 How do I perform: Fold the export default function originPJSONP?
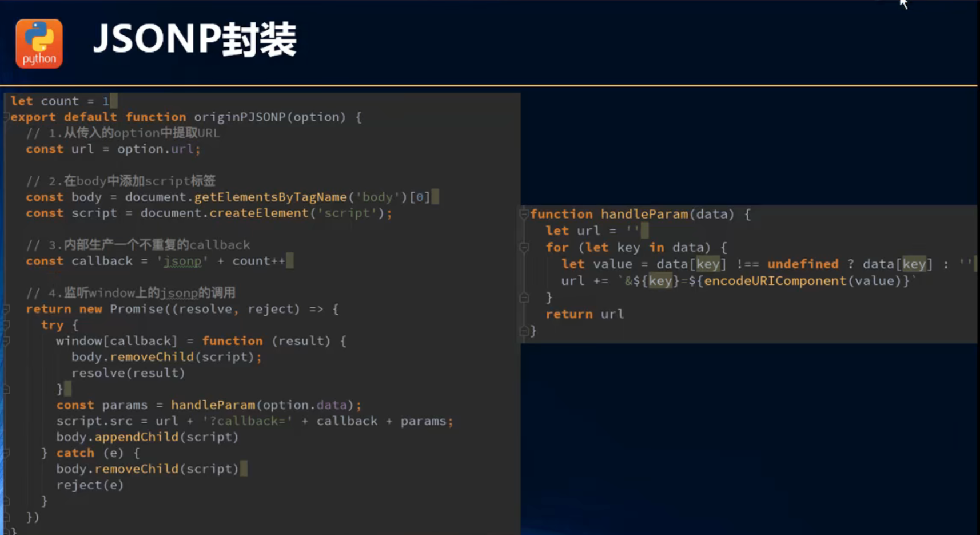click(6, 117)
